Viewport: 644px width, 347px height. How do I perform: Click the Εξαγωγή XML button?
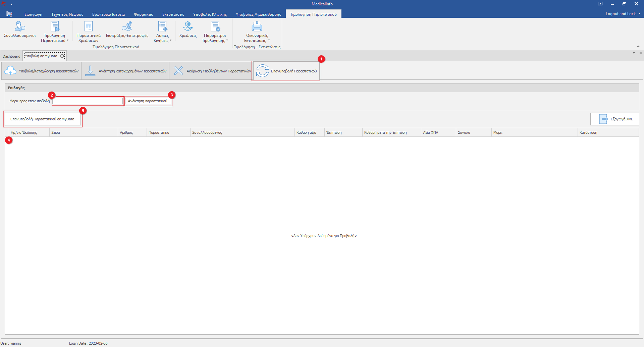coord(614,119)
